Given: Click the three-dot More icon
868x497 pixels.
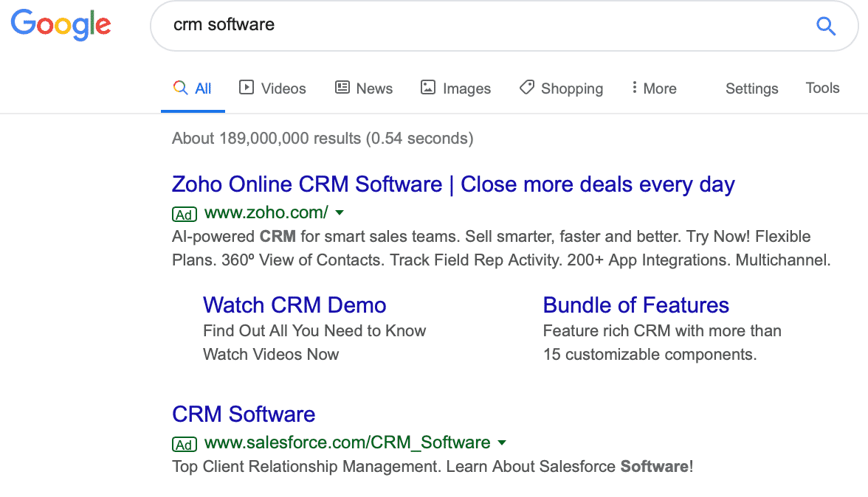Looking at the screenshot, I should [x=635, y=87].
